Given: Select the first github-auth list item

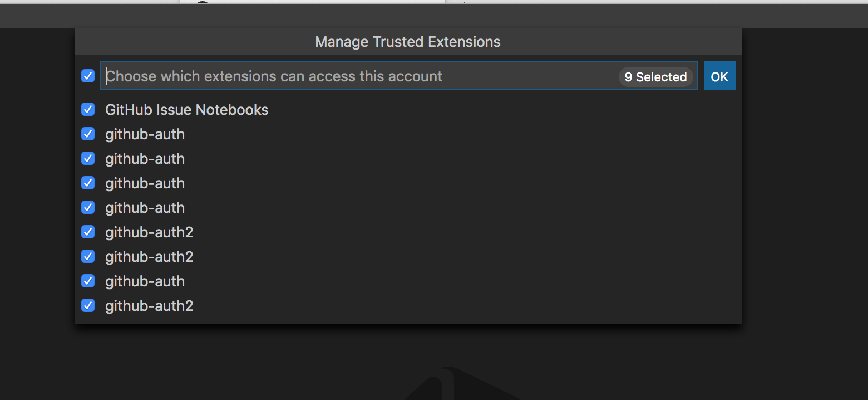Looking at the screenshot, I should pyautogui.click(x=145, y=134).
